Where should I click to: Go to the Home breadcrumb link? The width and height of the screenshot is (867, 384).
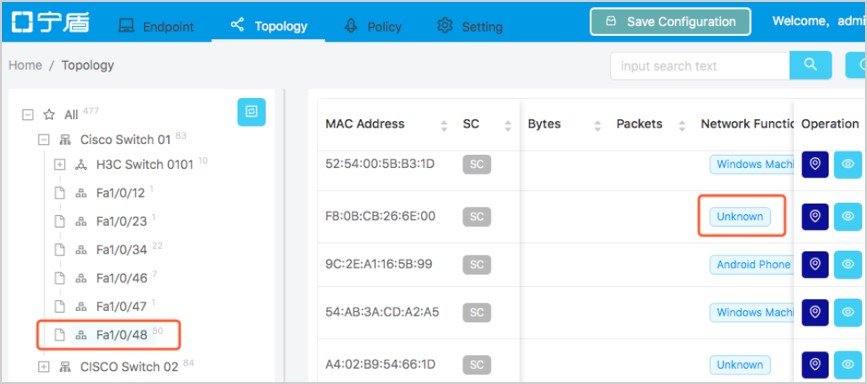tap(25, 65)
